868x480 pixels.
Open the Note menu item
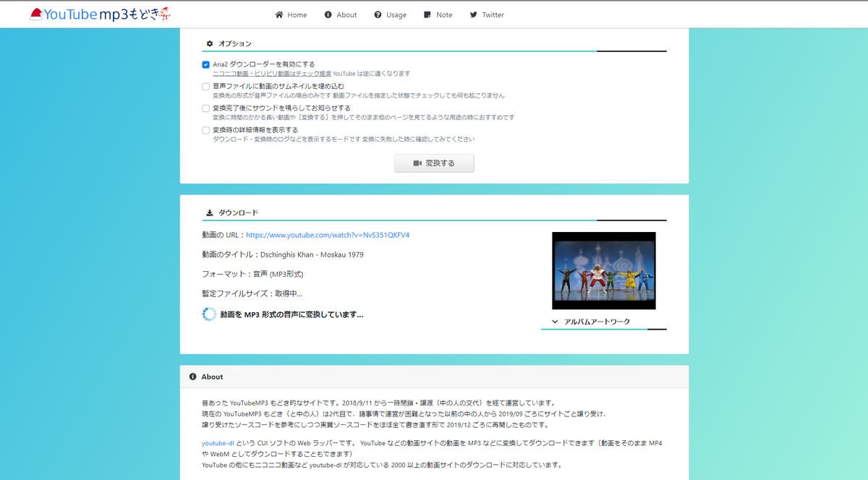pos(438,14)
